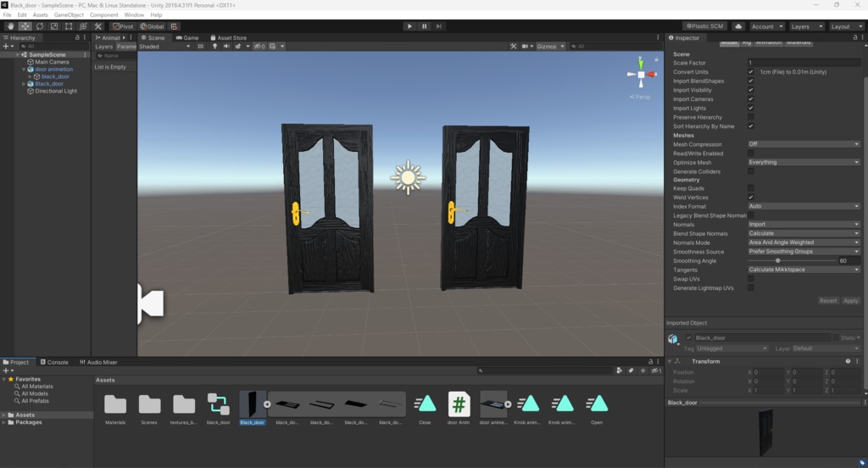Click search by label icon in Project panel
The height and width of the screenshot is (468, 868).
point(631,370)
